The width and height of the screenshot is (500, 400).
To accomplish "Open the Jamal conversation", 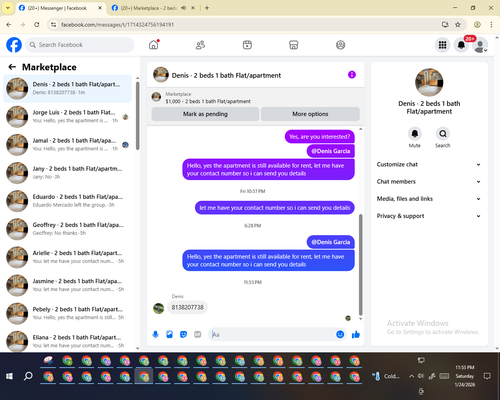I will click(67, 145).
